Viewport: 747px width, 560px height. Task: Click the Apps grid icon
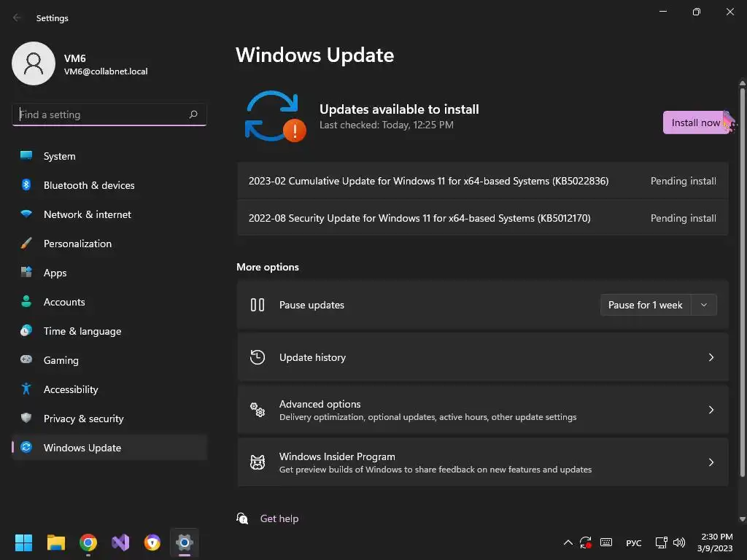[x=26, y=273]
